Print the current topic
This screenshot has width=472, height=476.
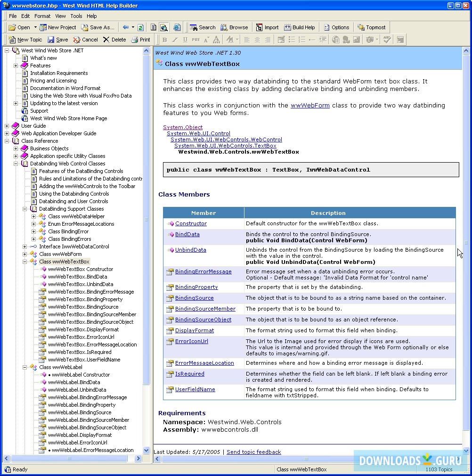click(140, 40)
